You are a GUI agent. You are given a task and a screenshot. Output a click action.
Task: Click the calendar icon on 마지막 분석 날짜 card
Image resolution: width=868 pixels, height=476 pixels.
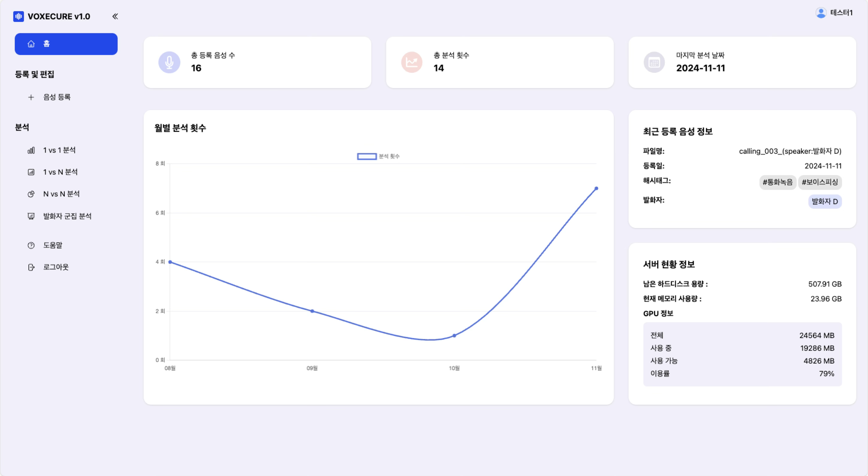click(x=654, y=62)
